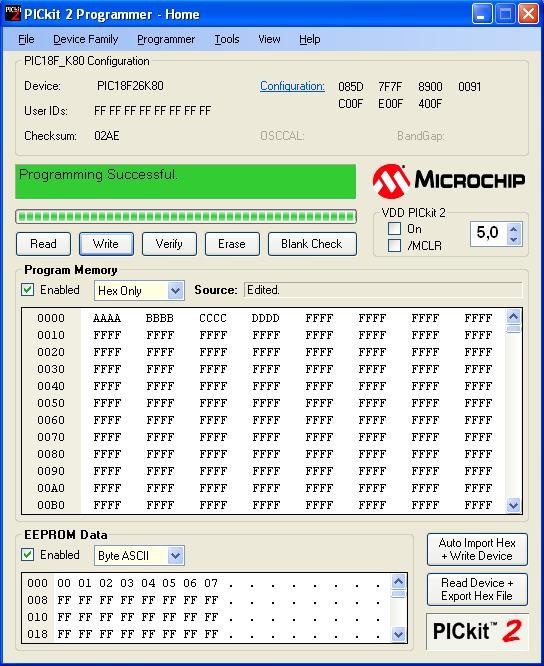Open the Tools menu

pos(227,40)
